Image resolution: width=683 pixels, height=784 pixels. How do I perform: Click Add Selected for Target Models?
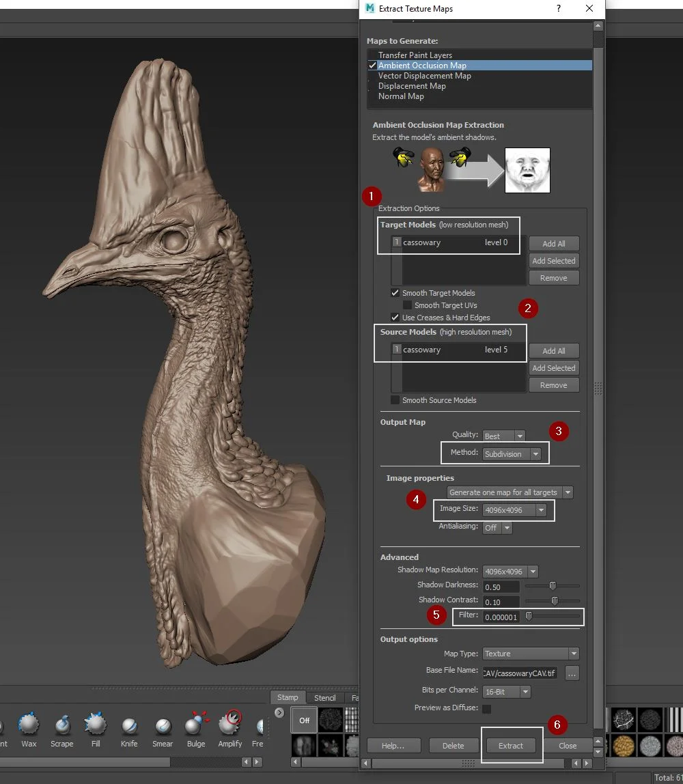click(553, 261)
